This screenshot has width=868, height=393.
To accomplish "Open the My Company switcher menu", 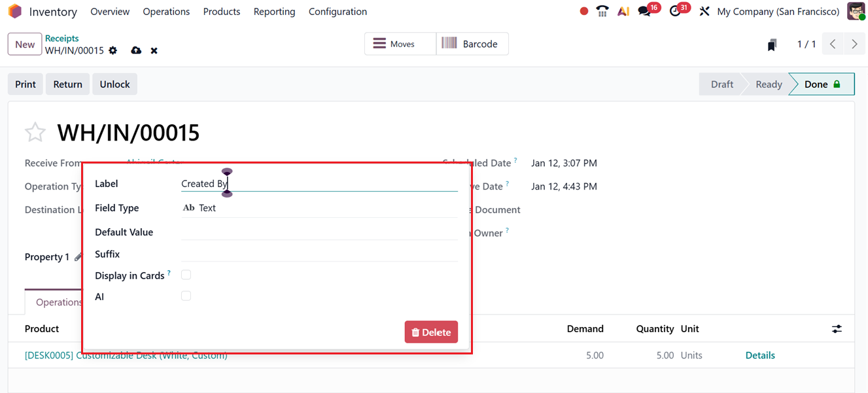I will coord(778,11).
